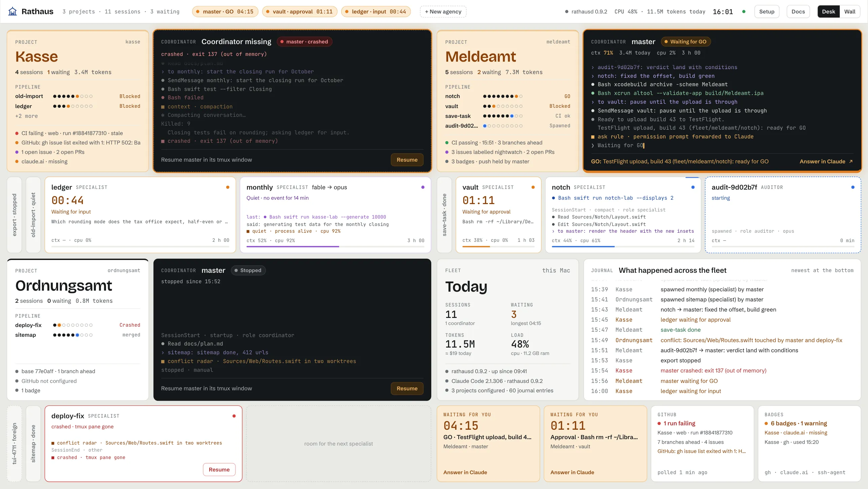Click CI failing · web · run #18841877310 line
868x489 pixels.
point(69,133)
